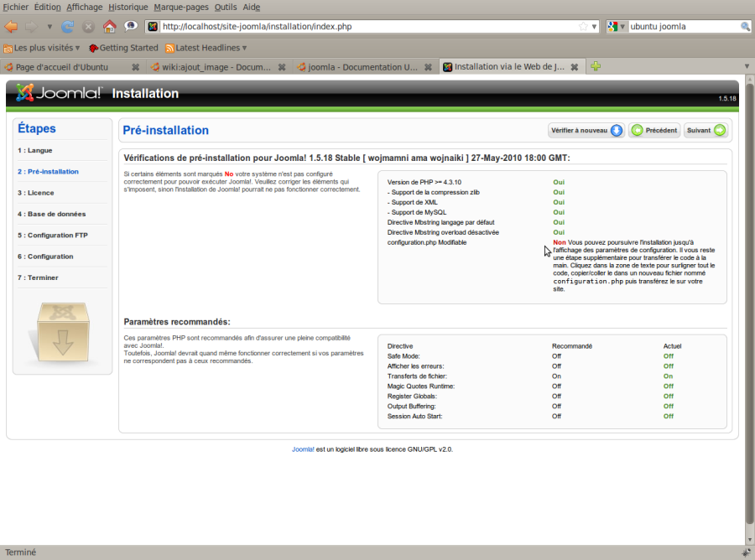Click the browser Forward arrow icon

[31, 27]
